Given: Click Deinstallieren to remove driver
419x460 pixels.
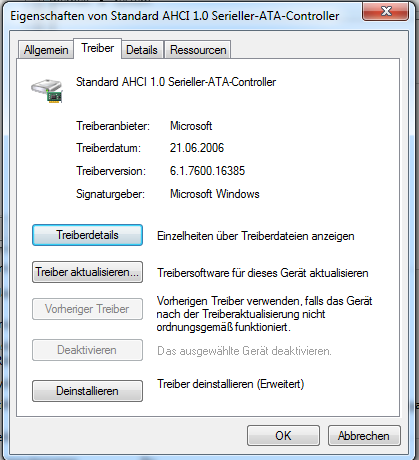Looking at the screenshot, I should click(x=87, y=391).
